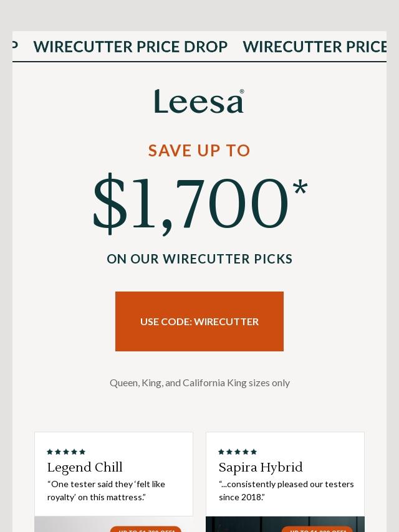Screen dimensions: 399x532
Task: Click the registered trademark symbol by Leesa
Action: coord(242,92)
